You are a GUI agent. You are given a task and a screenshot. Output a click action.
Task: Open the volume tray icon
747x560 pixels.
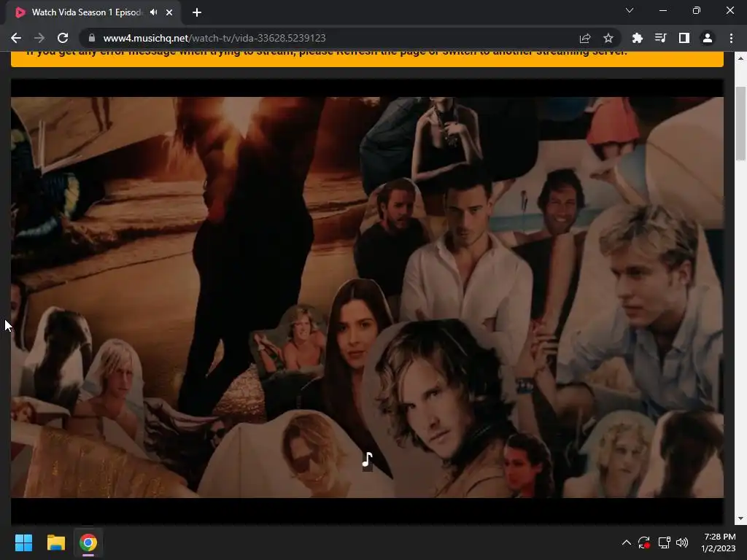tap(682, 542)
